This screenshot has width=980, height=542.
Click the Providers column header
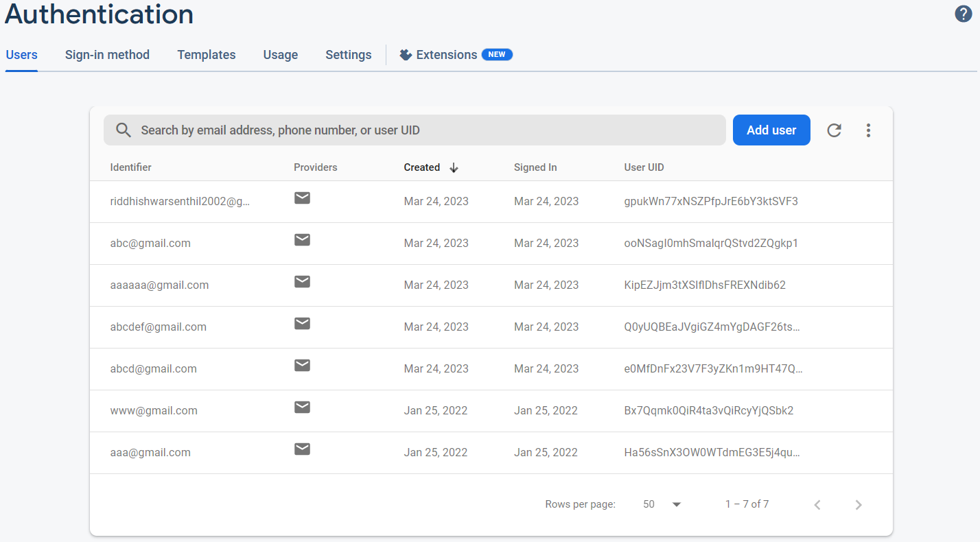tap(316, 167)
